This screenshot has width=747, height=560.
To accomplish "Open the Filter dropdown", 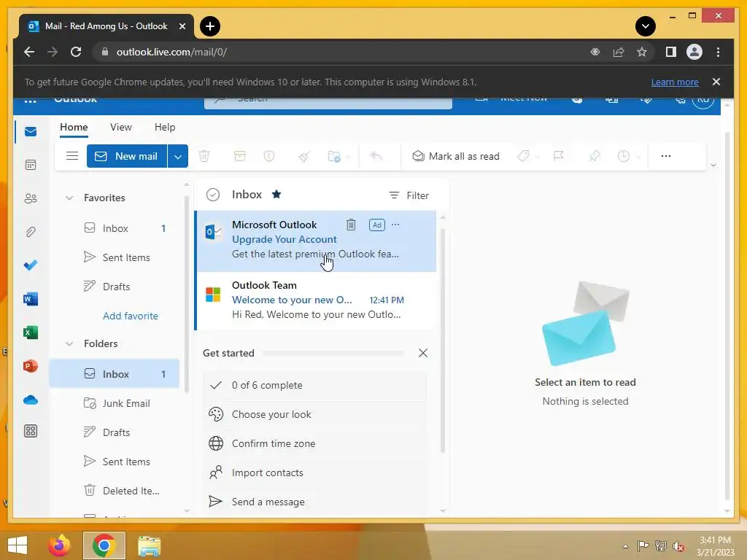I will click(x=409, y=195).
